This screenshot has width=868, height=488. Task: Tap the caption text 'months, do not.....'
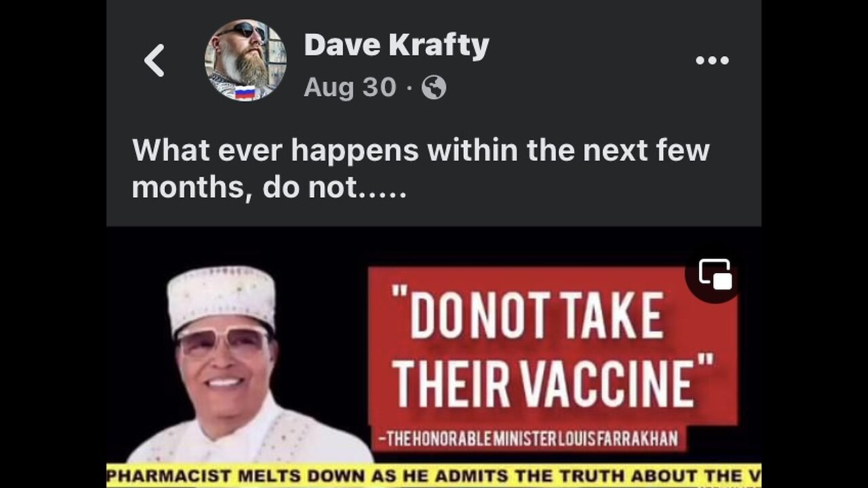pos(269,187)
